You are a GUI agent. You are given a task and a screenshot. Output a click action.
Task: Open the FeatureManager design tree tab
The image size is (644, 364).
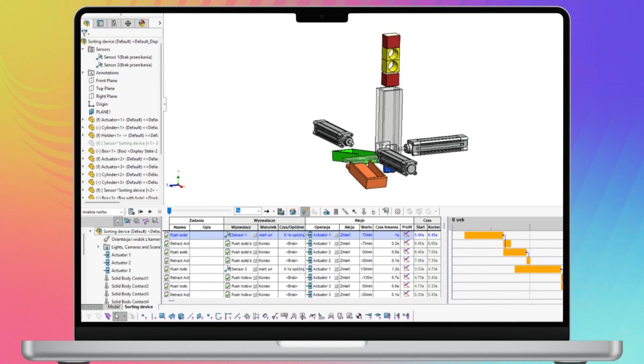[86, 23]
